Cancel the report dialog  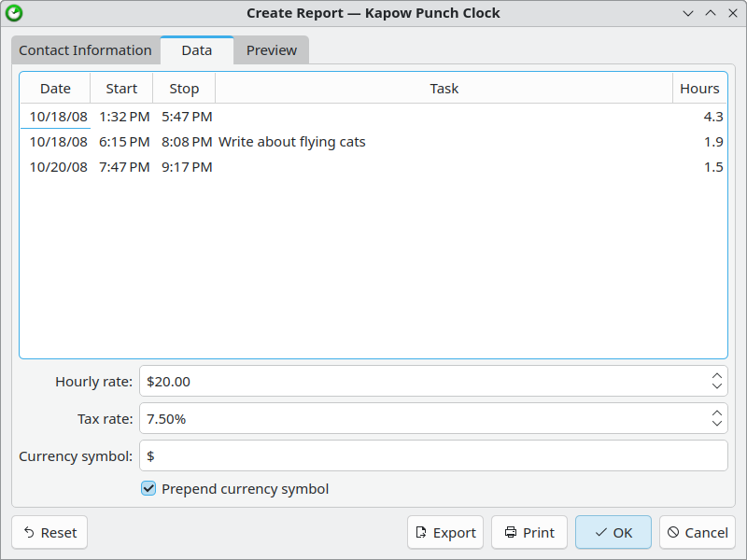(x=697, y=532)
